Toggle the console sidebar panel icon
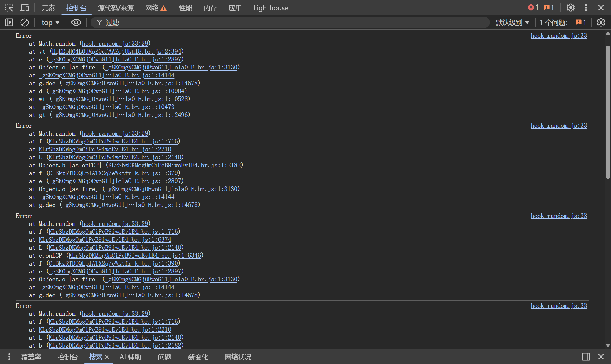The width and height of the screenshot is (611, 364). (9, 22)
